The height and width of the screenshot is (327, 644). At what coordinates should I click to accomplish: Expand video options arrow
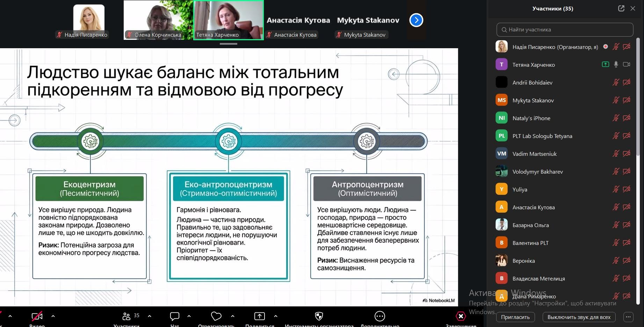click(x=53, y=316)
